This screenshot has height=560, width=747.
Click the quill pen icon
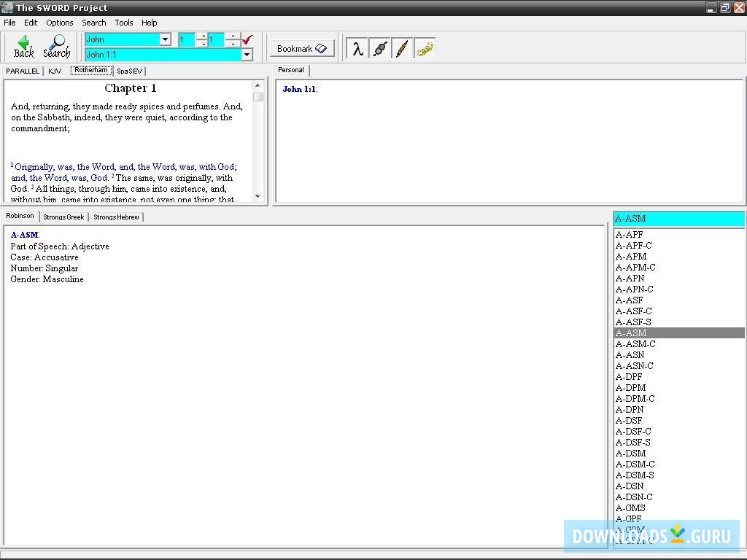(x=402, y=49)
